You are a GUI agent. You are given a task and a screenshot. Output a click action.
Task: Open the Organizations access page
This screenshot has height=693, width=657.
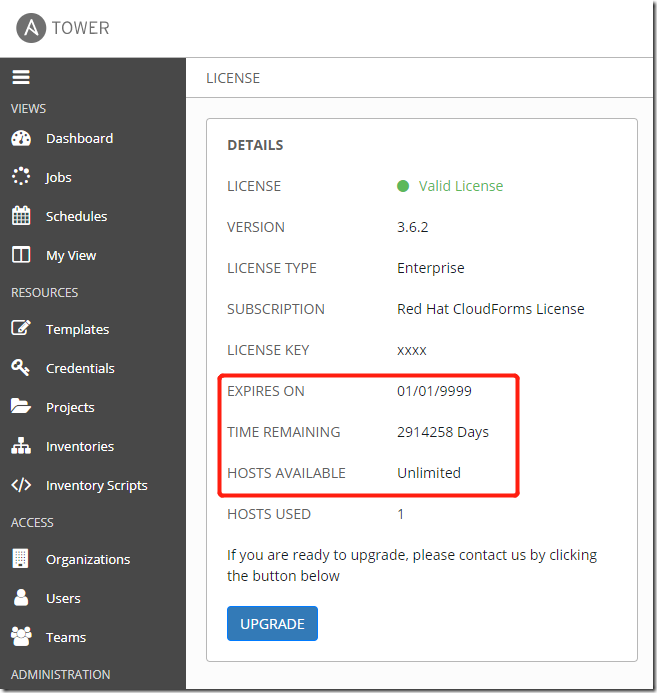coord(88,560)
